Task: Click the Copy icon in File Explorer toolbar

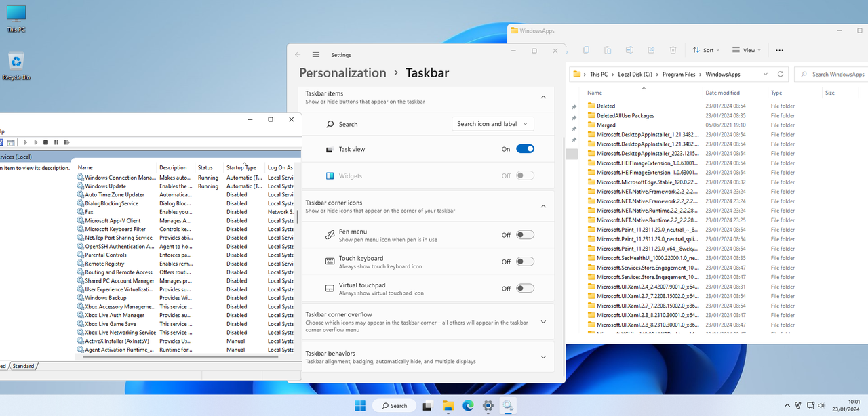Action: pos(586,50)
